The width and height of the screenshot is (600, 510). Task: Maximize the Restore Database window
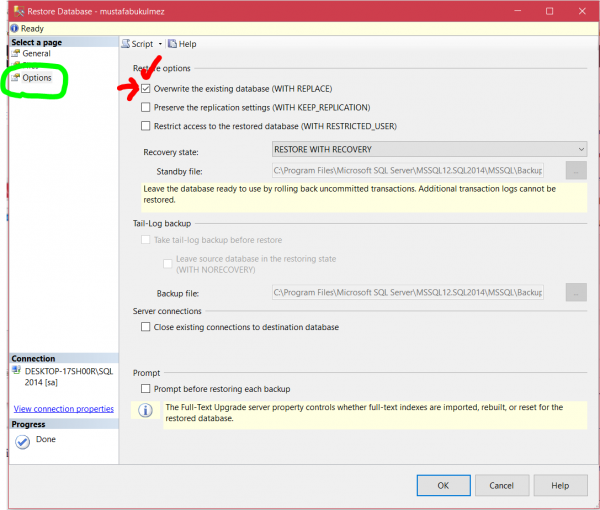549,11
